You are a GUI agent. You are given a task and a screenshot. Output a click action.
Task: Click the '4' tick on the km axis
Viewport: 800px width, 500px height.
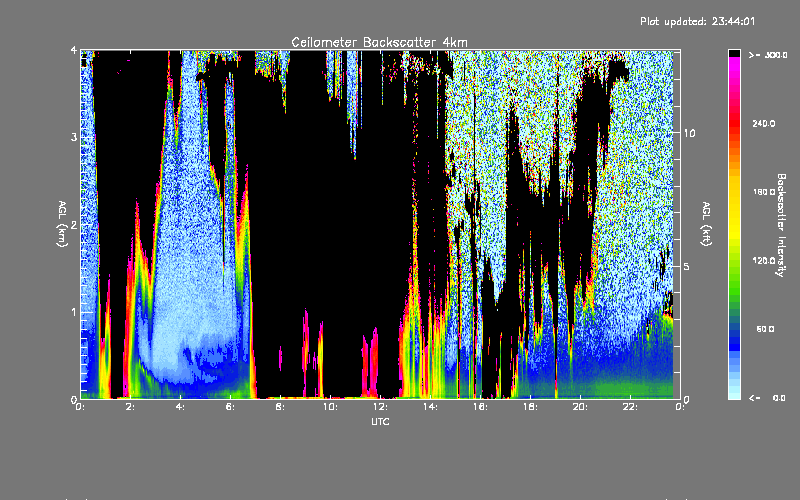click(x=74, y=50)
